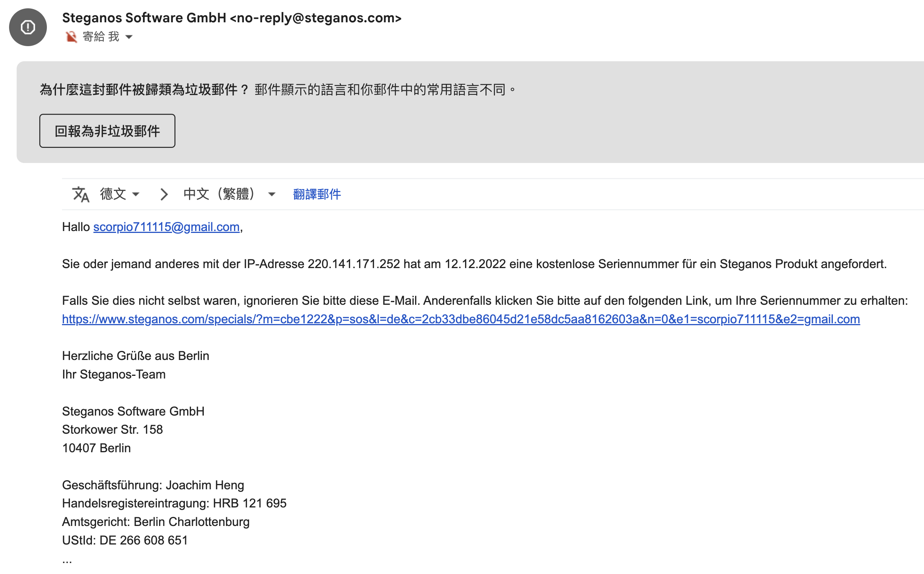
Task: Click the right chevron between the languages
Action: point(164,194)
